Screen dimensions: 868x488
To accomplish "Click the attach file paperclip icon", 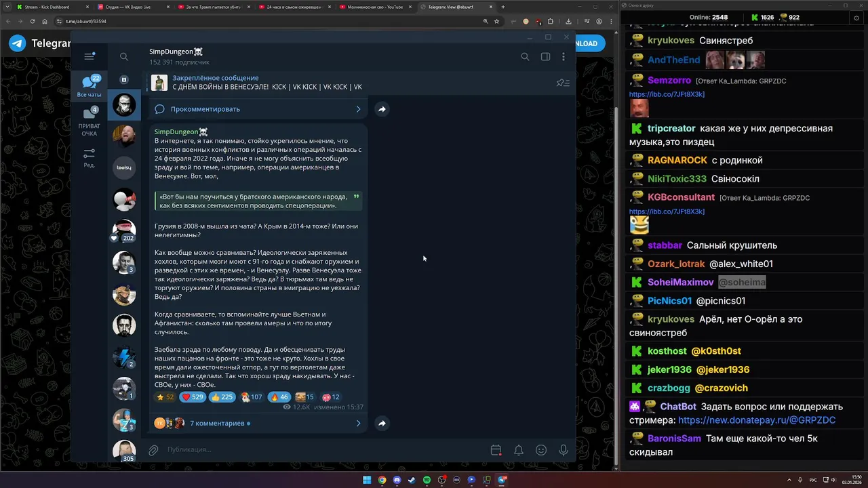I will 154,450.
